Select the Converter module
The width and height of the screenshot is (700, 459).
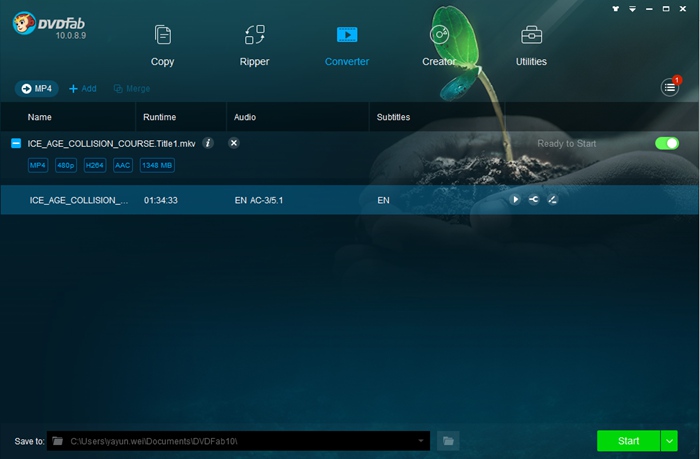point(347,45)
